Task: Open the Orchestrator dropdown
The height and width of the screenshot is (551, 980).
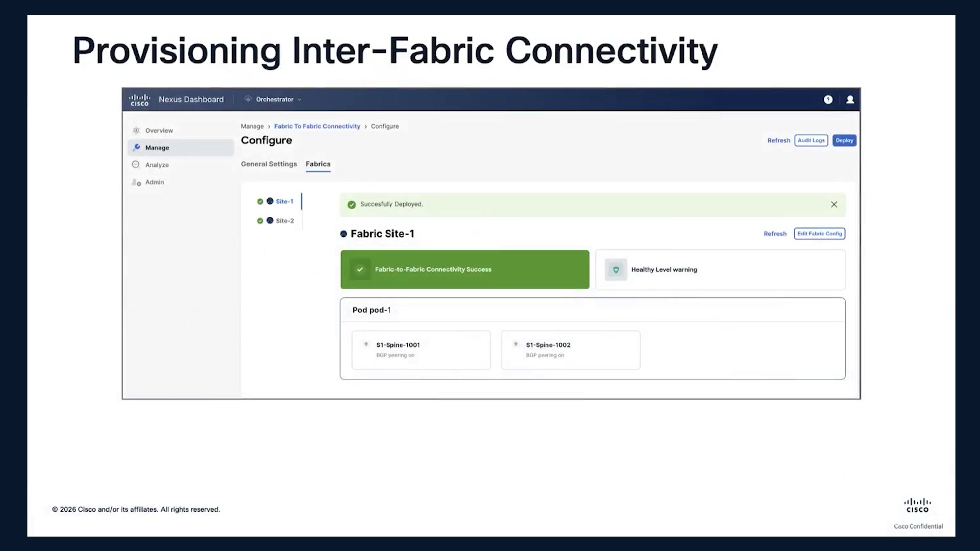Action: point(279,99)
